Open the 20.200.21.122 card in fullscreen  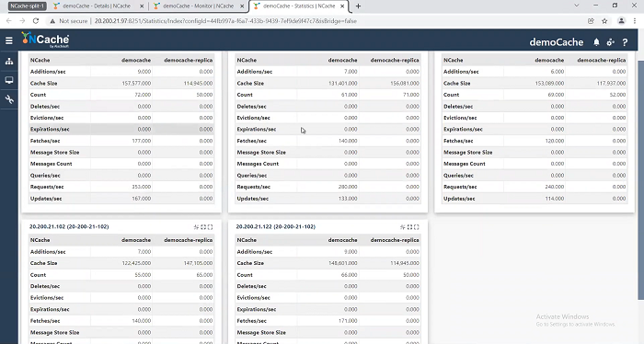coord(417,227)
